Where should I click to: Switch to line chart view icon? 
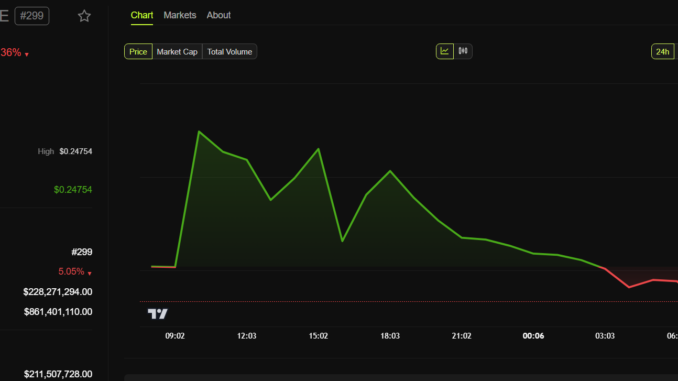point(445,51)
